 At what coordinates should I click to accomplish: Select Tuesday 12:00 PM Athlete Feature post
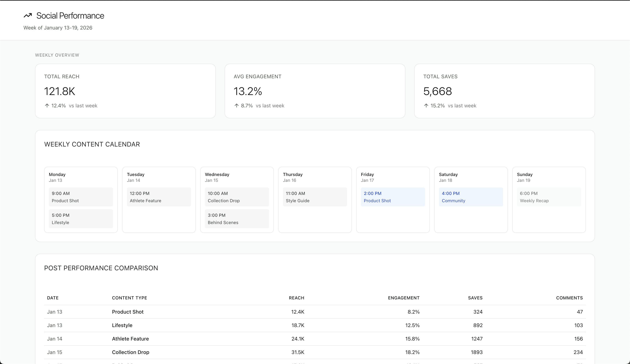[x=159, y=197]
